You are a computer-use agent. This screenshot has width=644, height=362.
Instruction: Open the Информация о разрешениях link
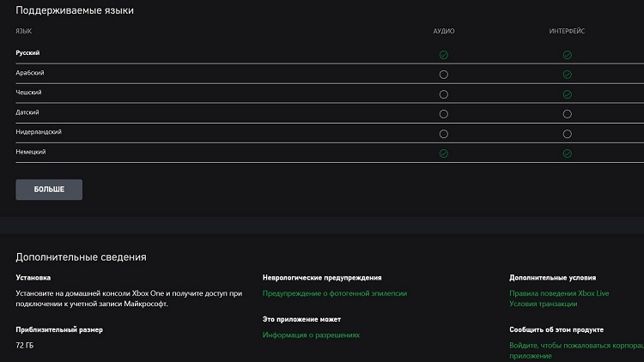click(x=311, y=335)
